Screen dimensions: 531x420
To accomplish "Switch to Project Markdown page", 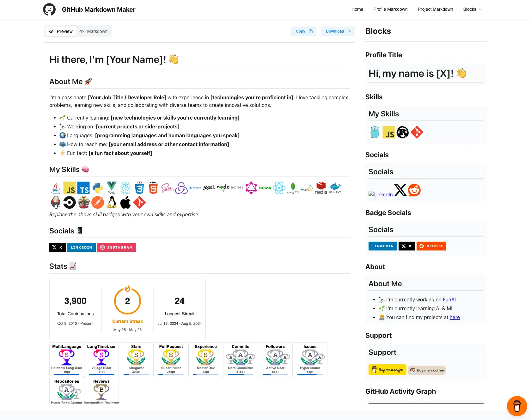I will pyautogui.click(x=435, y=9).
